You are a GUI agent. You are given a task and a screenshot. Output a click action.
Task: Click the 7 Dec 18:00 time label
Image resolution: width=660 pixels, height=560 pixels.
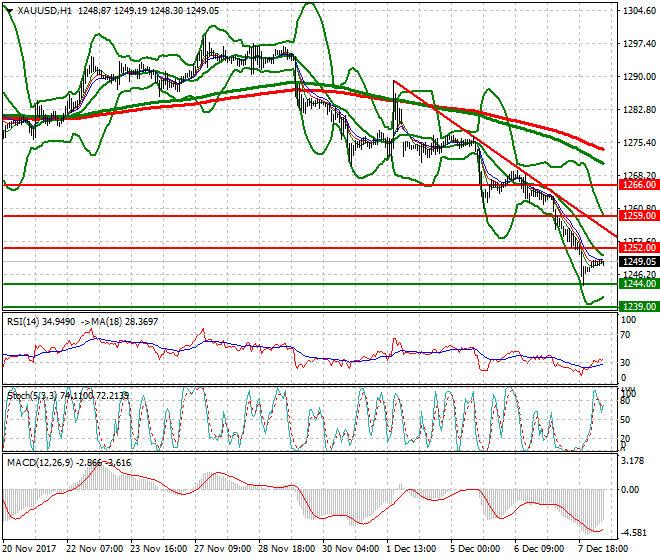(604, 549)
